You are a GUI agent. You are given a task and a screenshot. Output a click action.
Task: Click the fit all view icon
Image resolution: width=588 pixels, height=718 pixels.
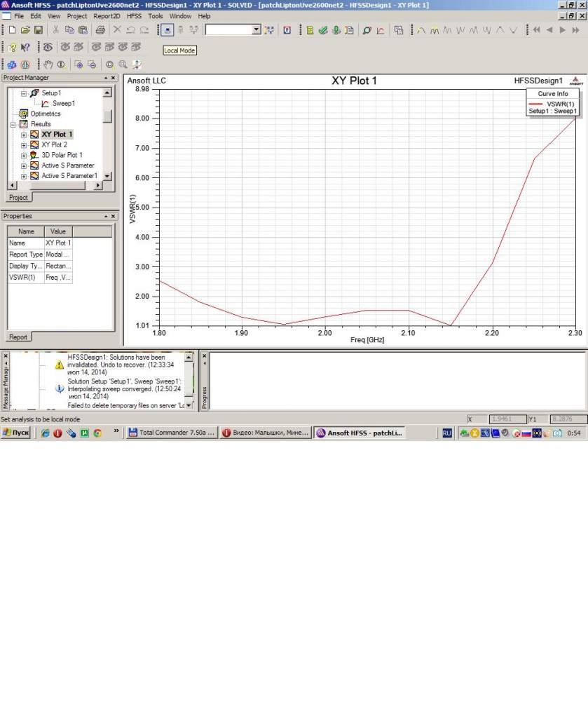pyautogui.click(x=110, y=65)
